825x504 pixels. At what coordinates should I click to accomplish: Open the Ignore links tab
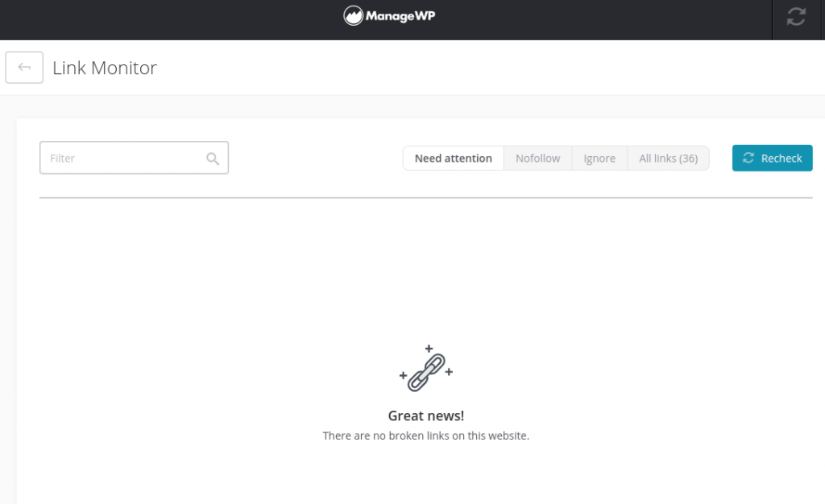[x=599, y=159]
